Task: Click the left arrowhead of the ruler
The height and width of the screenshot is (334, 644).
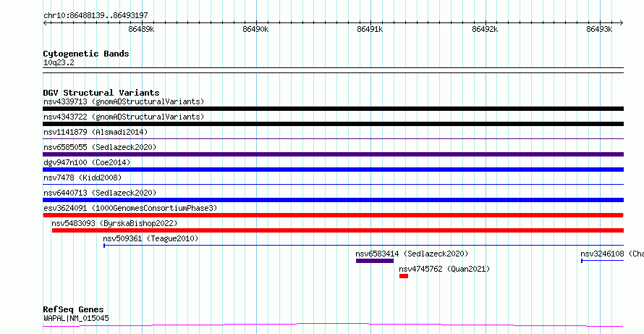Action: 45,22
